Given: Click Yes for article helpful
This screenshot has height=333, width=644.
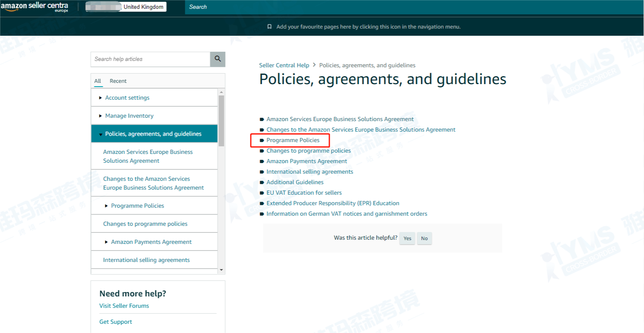Looking at the screenshot, I should coord(407,238).
